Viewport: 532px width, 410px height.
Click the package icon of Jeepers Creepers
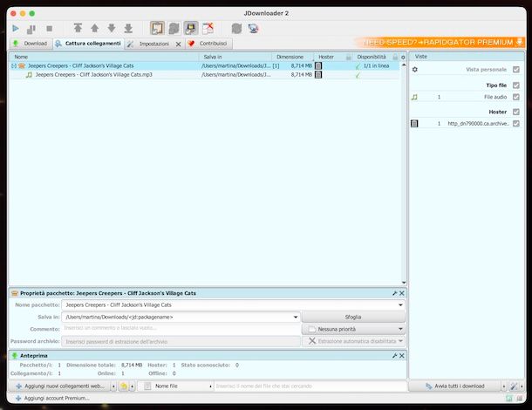click(x=22, y=65)
